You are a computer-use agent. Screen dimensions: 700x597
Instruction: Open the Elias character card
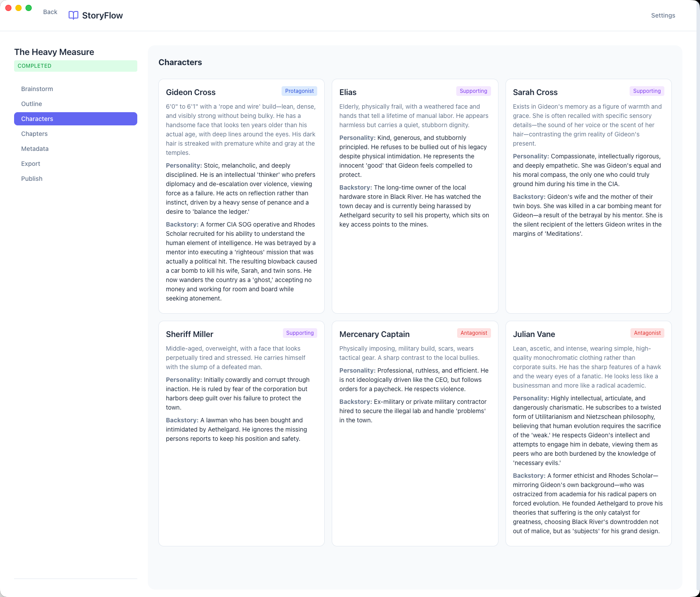[x=414, y=196]
